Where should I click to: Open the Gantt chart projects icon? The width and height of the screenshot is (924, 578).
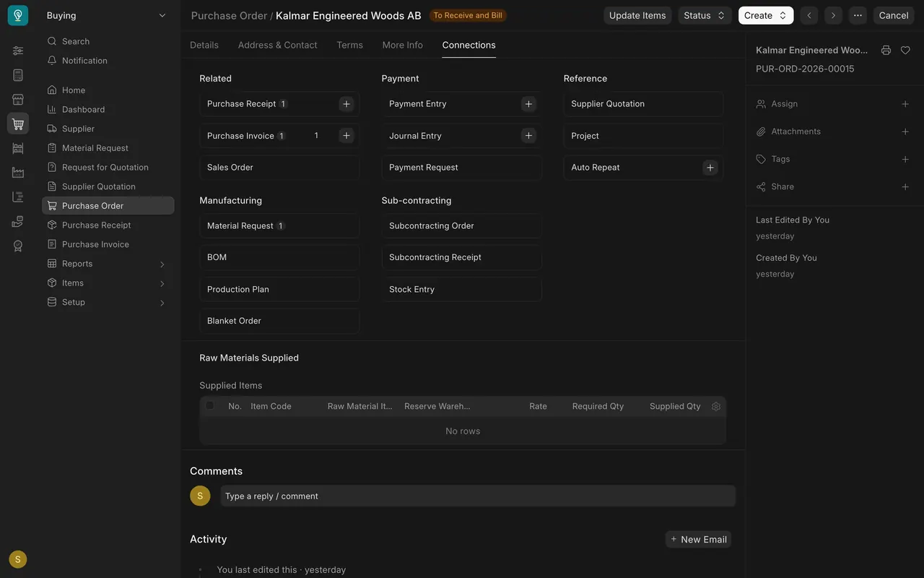click(x=18, y=197)
